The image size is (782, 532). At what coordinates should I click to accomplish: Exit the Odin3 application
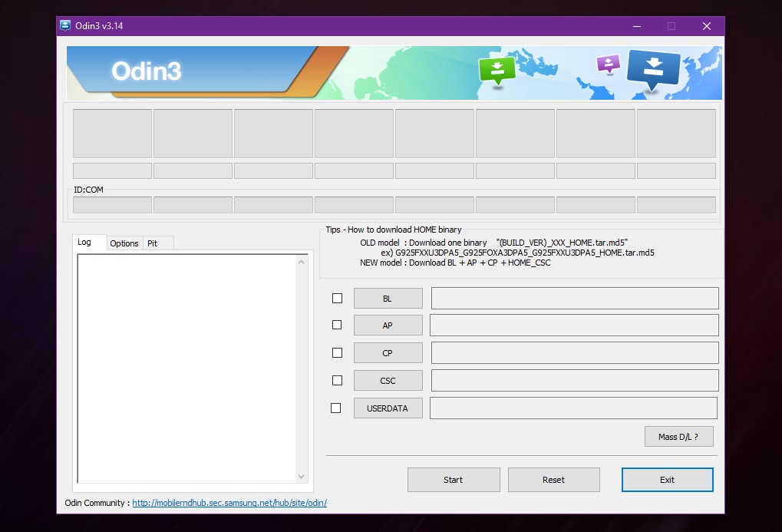tap(668, 480)
